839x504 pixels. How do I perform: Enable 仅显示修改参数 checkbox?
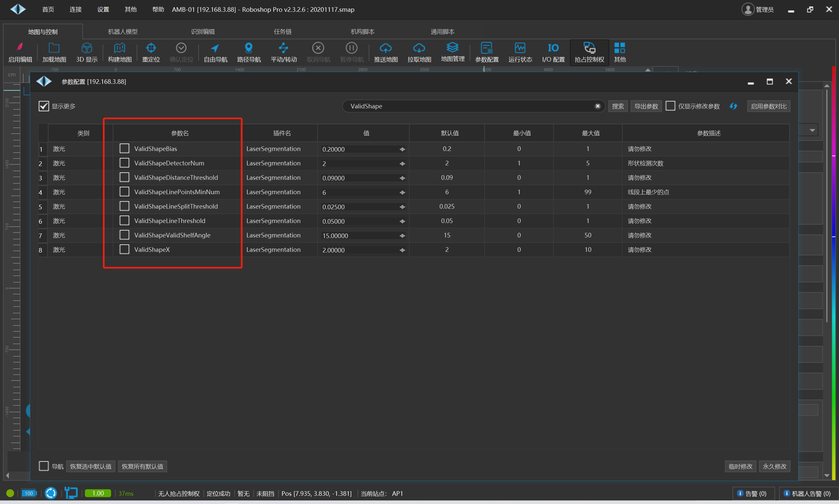pos(671,106)
